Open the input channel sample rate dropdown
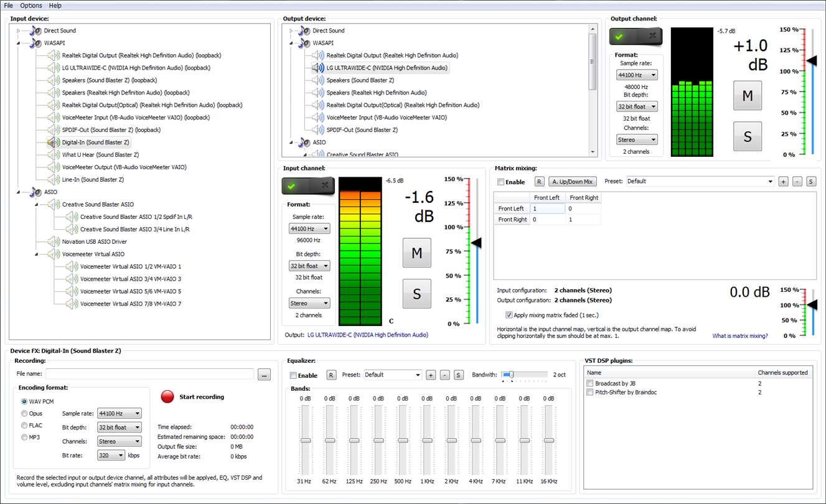This screenshot has height=504, width=826. point(309,229)
